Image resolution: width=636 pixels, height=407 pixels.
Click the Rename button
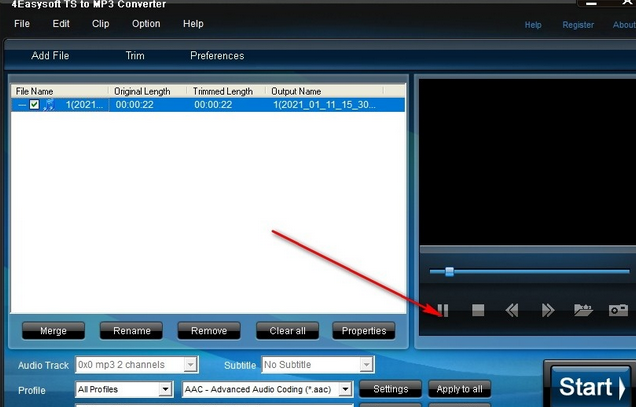[x=131, y=331]
